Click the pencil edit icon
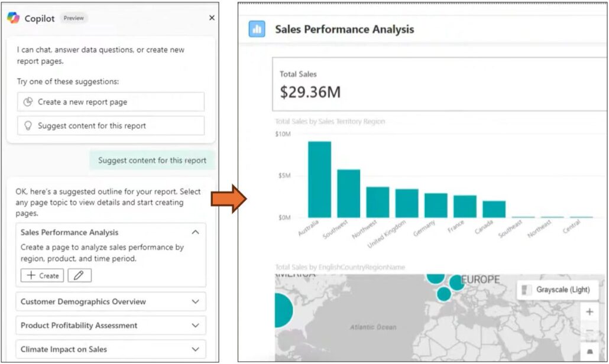Screen dimensions: 609x364 coord(79,275)
